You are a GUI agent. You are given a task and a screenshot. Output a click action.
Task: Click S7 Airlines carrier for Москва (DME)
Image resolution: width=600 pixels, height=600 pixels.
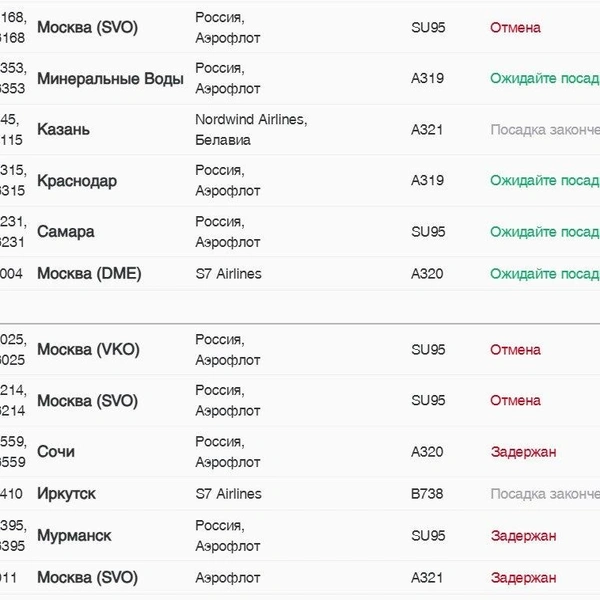point(228,274)
